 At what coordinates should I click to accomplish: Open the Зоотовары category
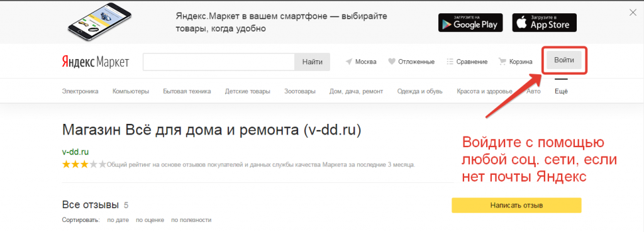click(x=300, y=91)
